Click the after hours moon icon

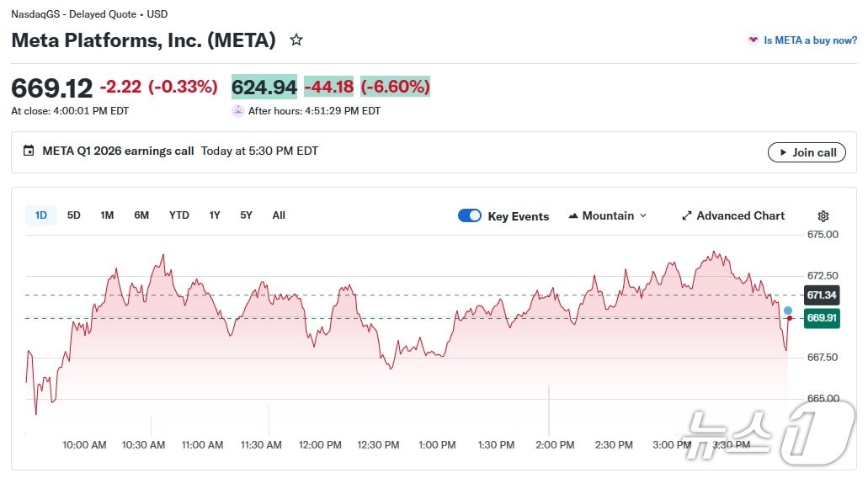[x=238, y=111]
